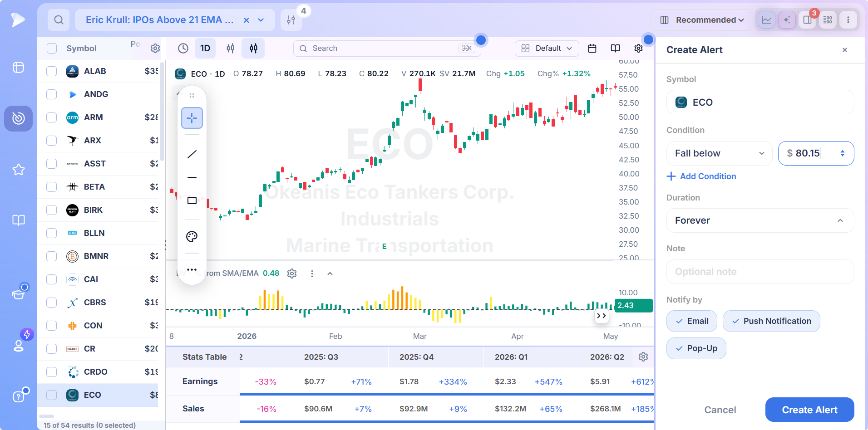Screen dimensions: 868x430
Task: Select the trend line drawing tool
Action: click(x=192, y=154)
